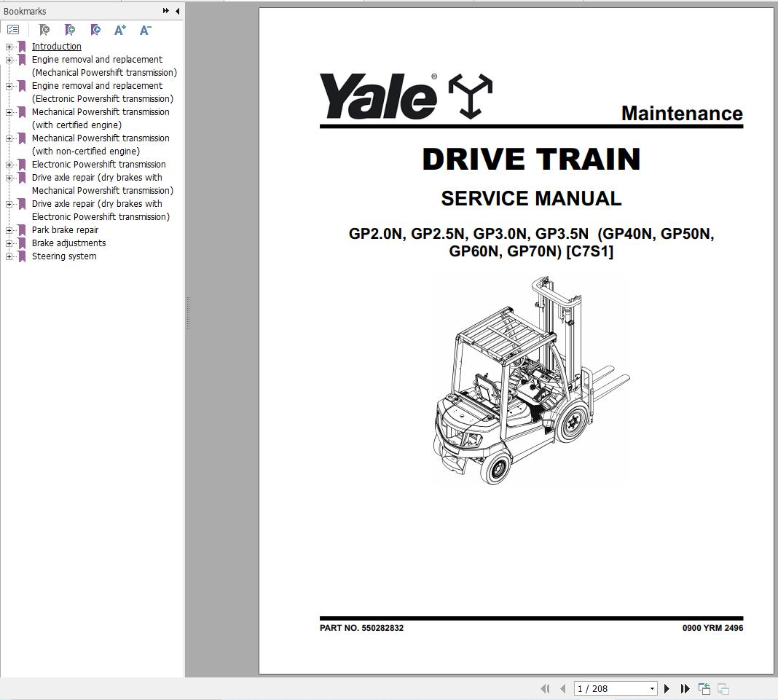Viewport: 778px width, 700px height.
Task: Expand the Park brake repair bookmark
Action: click(x=9, y=230)
